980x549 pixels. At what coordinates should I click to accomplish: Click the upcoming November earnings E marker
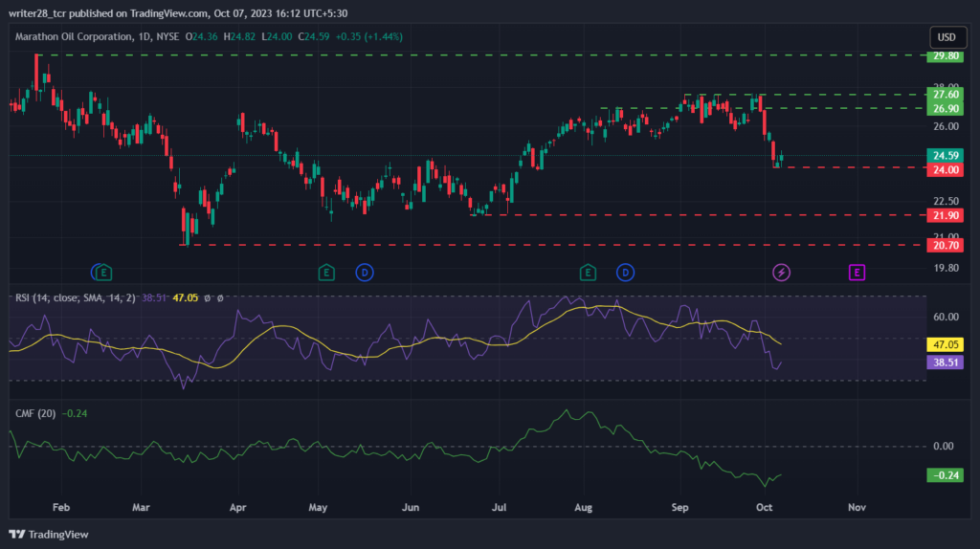(x=857, y=273)
